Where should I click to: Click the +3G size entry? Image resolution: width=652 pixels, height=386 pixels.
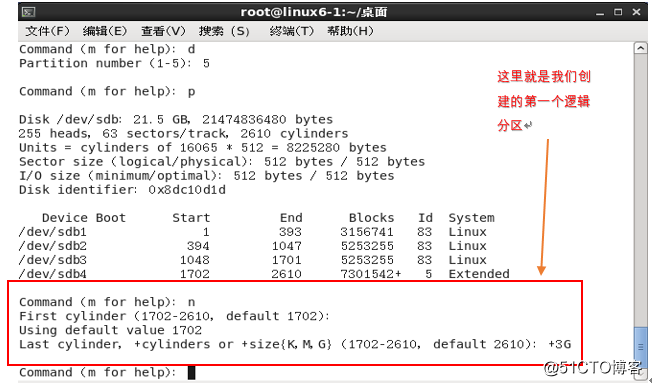[559, 344]
